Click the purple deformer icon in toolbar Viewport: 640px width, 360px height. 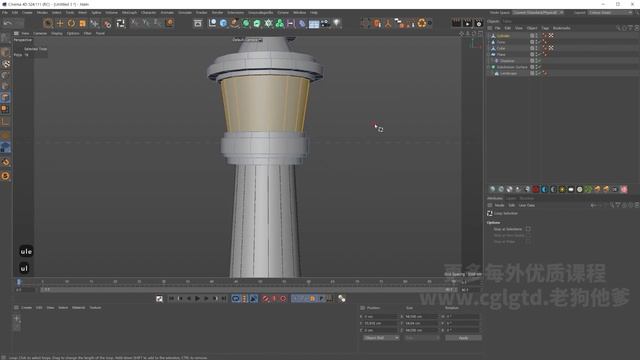click(x=302, y=23)
